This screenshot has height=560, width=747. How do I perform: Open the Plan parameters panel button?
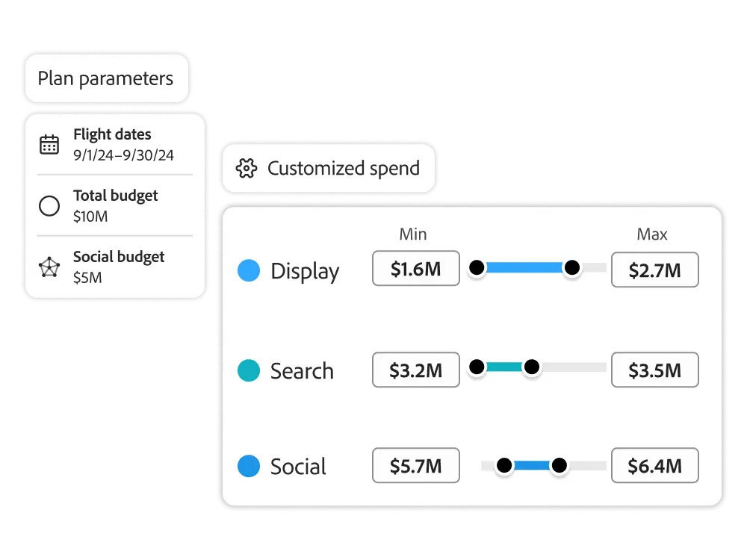106,78
